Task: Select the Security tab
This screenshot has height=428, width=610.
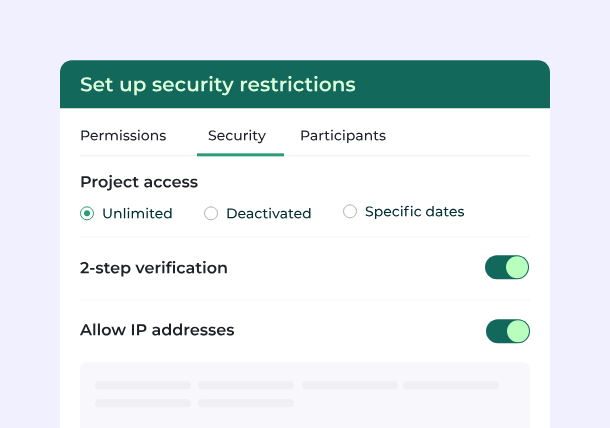Action: [x=237, y=135]
